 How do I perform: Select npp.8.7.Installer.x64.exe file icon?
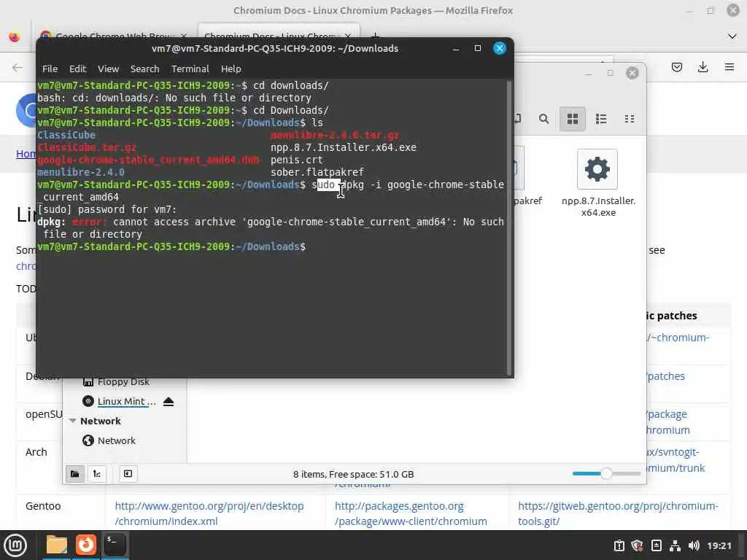coord(597,169)
